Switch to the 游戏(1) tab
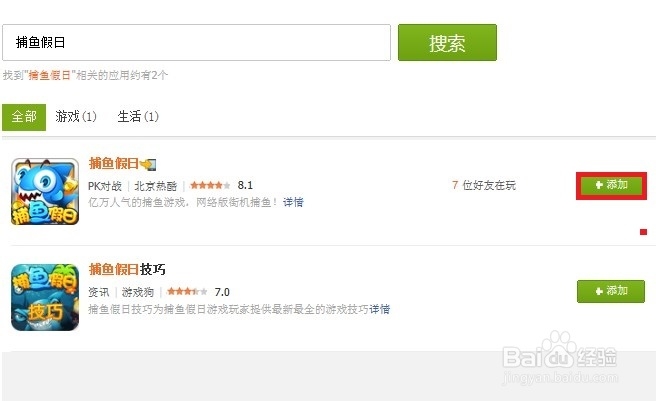Viewport: 656px width, 401px height. click(76, 116)
